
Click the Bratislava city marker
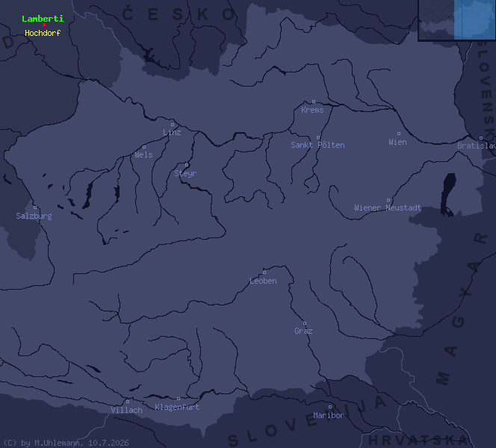[481, 138]
